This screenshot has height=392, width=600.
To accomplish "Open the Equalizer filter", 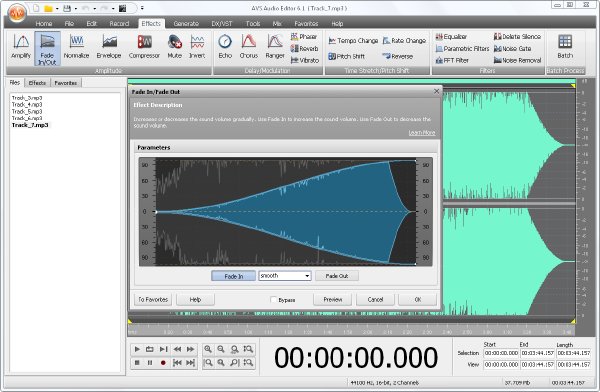I will click(451, 37).
